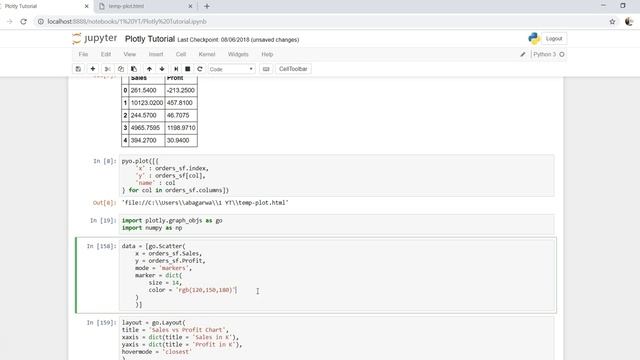
Task: Click the 'Sales vs Profit Chart' title string
Action: [x=188, y=330]
